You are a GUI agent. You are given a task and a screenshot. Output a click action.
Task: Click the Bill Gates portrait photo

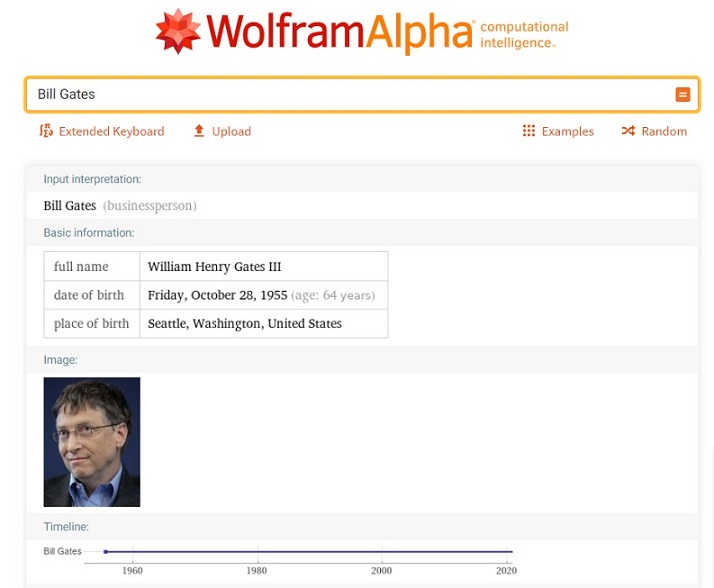coord(92,442)
